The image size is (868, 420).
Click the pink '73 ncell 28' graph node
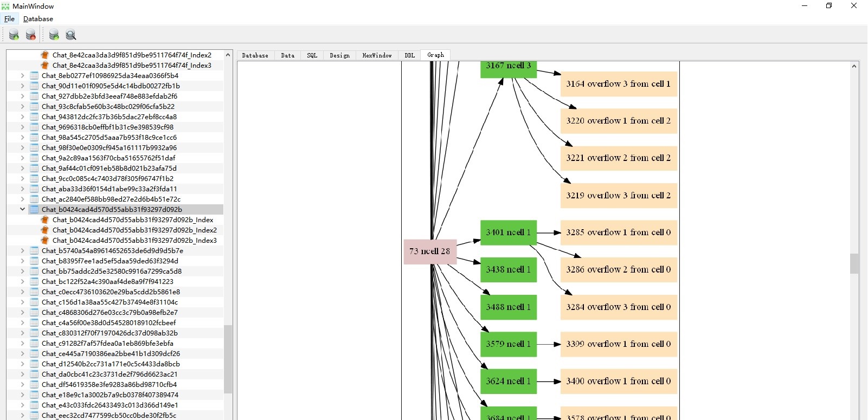coord(430,251)
